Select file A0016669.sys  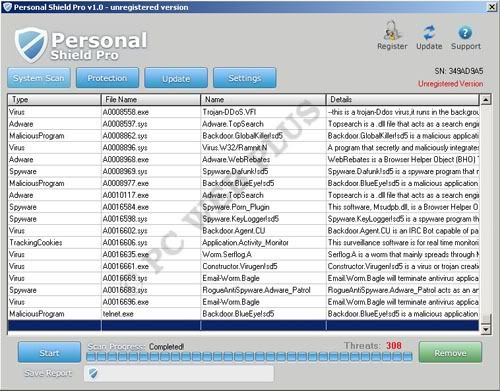(x=151, y=278)
